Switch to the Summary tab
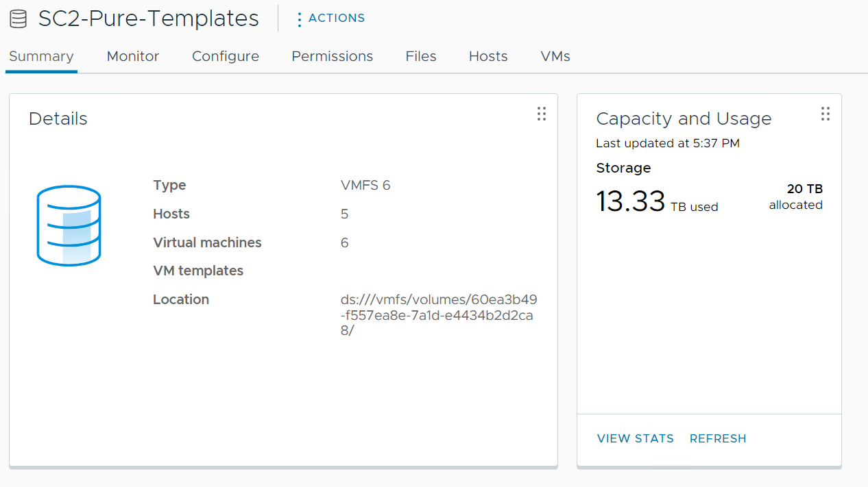 click(41, 56)
